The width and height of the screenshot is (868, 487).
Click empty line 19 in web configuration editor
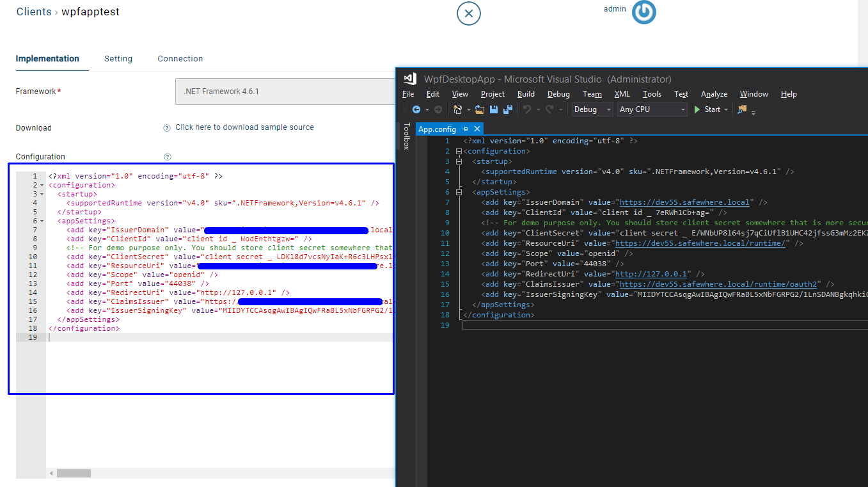[x=220, y=337]
